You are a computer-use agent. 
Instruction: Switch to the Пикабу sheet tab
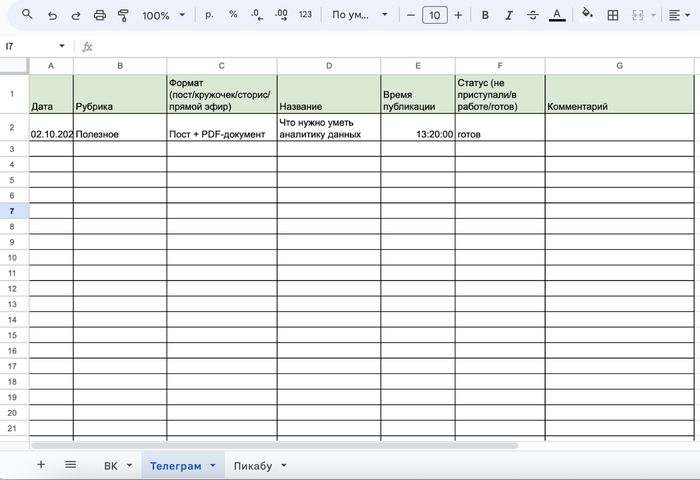pyautogui.click(x=258, y=466)
